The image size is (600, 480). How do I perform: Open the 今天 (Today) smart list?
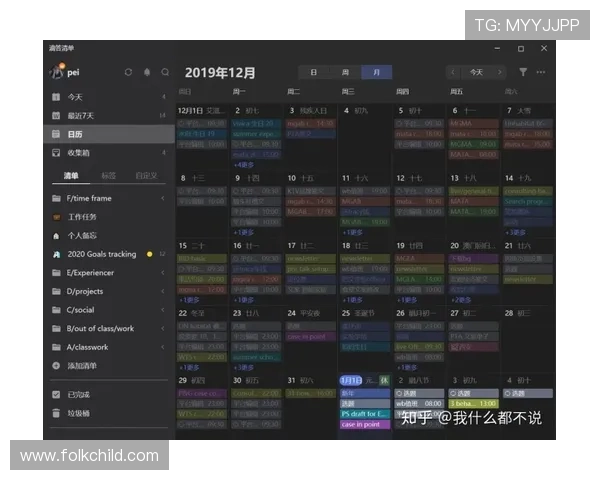pos(75,97)
